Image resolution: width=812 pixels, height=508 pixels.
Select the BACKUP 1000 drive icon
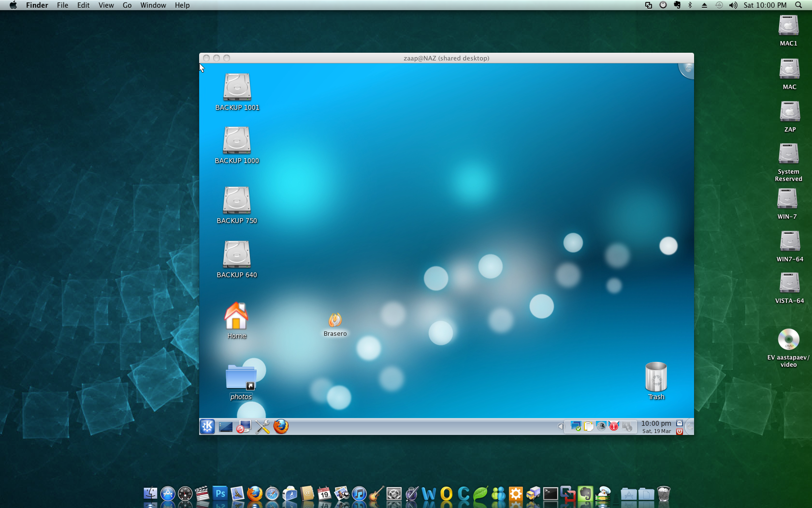237,145
